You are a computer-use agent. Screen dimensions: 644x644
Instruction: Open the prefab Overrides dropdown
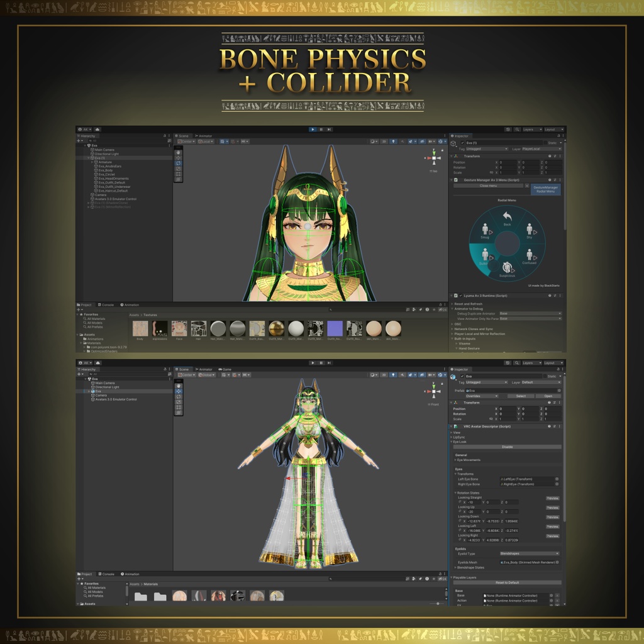tap(482, 396)
